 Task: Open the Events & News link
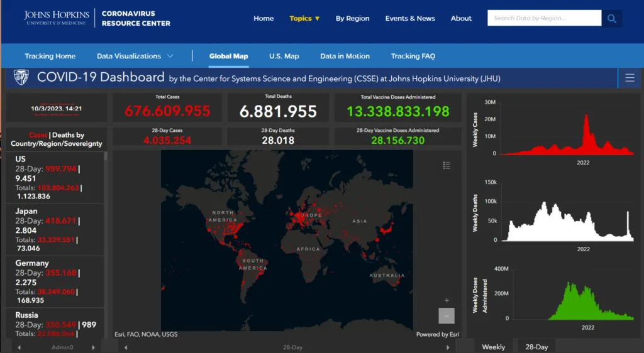point(410,18)
